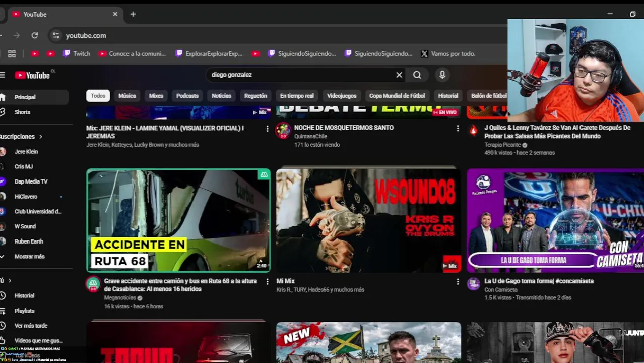Click Con Camiseta channel avatar
Image resolution: width=644 pixels, height=363 pixels.
pyautogui.click(x=474, y=284)
